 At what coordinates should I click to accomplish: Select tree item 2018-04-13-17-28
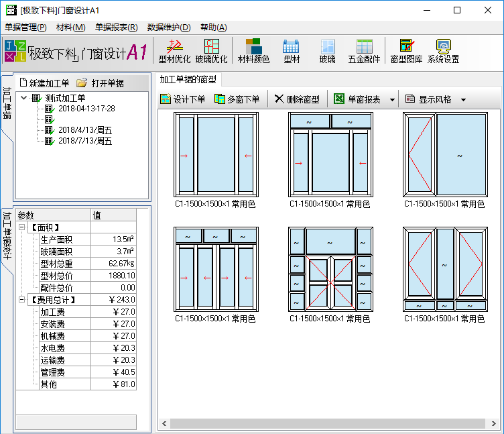[86, 109]
